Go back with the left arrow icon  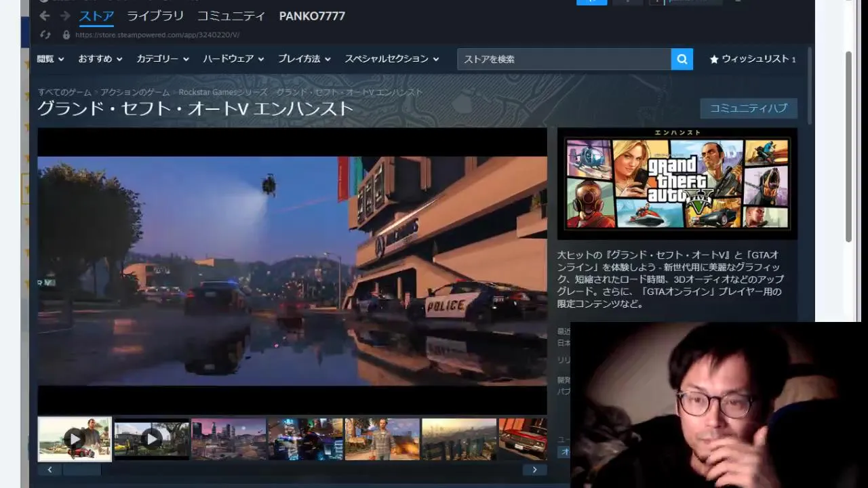click(45, 16)
